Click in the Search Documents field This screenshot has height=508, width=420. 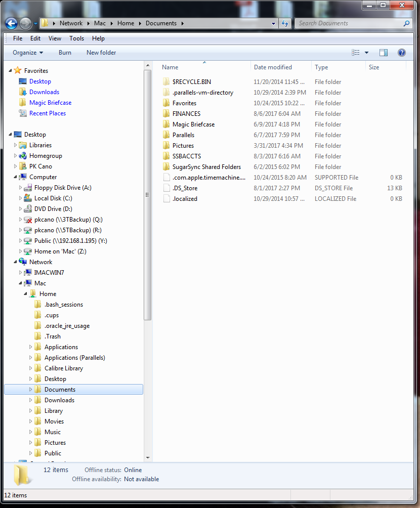[349, 23]
